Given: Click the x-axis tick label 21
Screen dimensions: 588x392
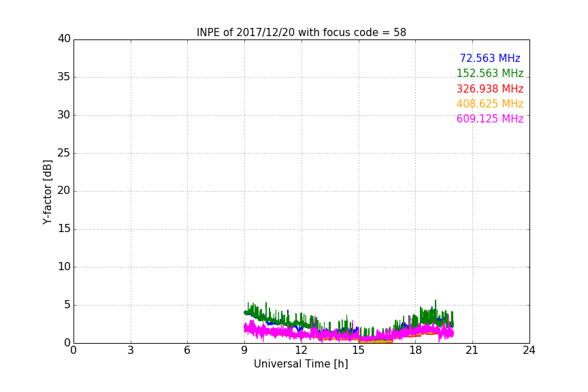Looking at the screenshot, I should [x=472, y=350].
